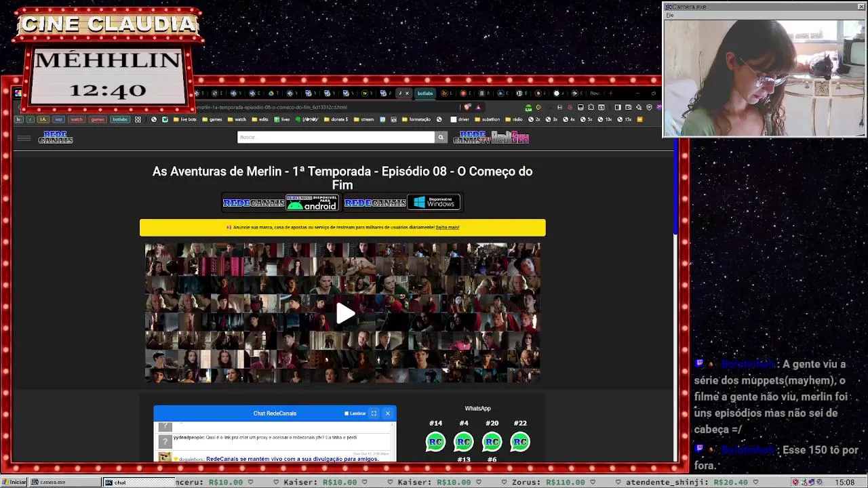Close the active browser tab
The height and width of the screenshot is (488, 868).
click(407, 93)
